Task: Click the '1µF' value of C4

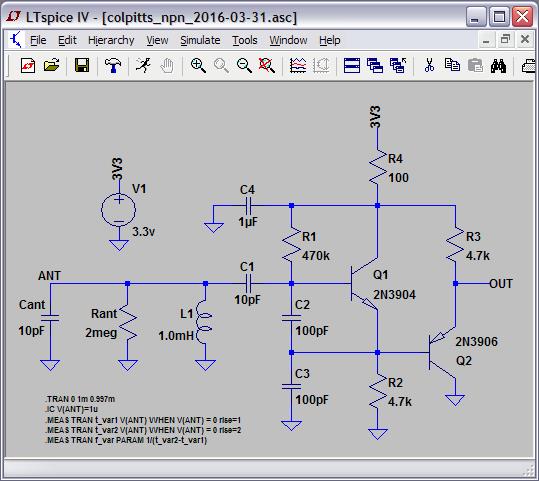Action: (248, 222)
